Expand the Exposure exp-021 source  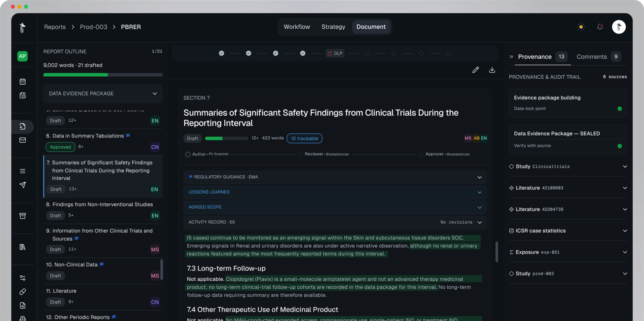tap(568, 252)
